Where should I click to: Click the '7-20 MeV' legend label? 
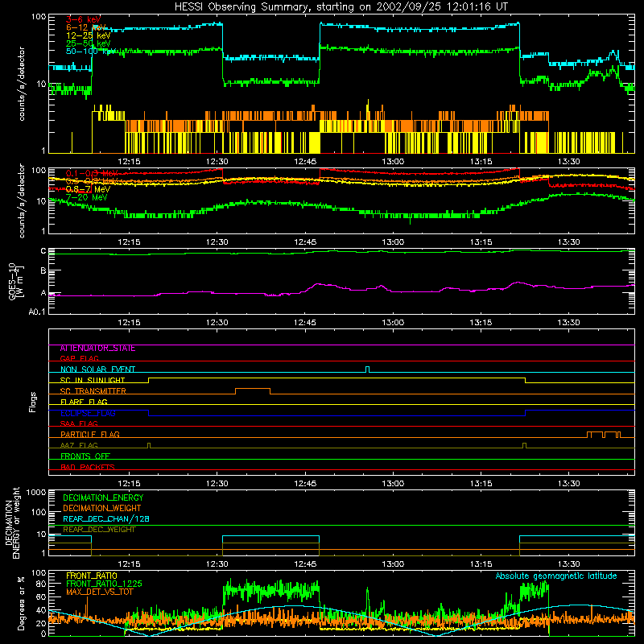point(86,197)
